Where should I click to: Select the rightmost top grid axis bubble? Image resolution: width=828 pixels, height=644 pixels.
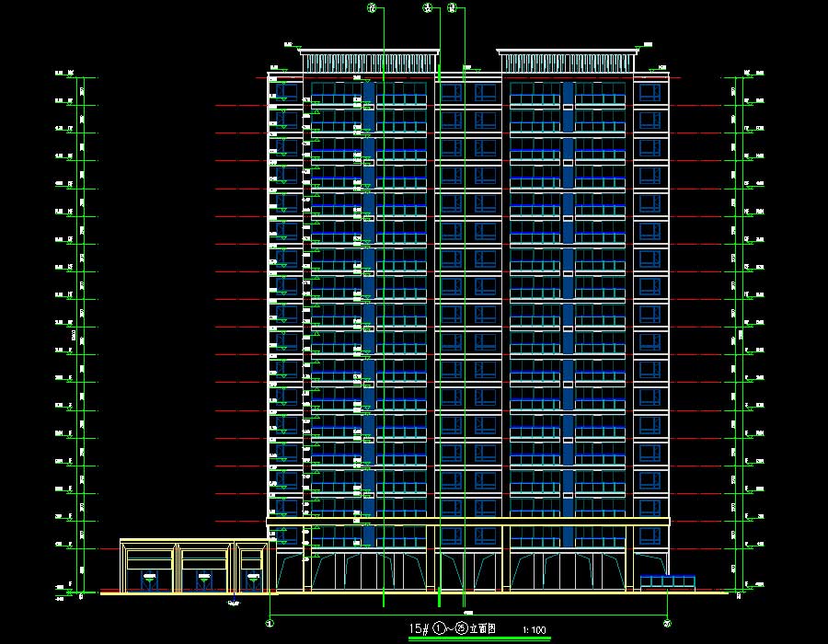coord(452,8)
